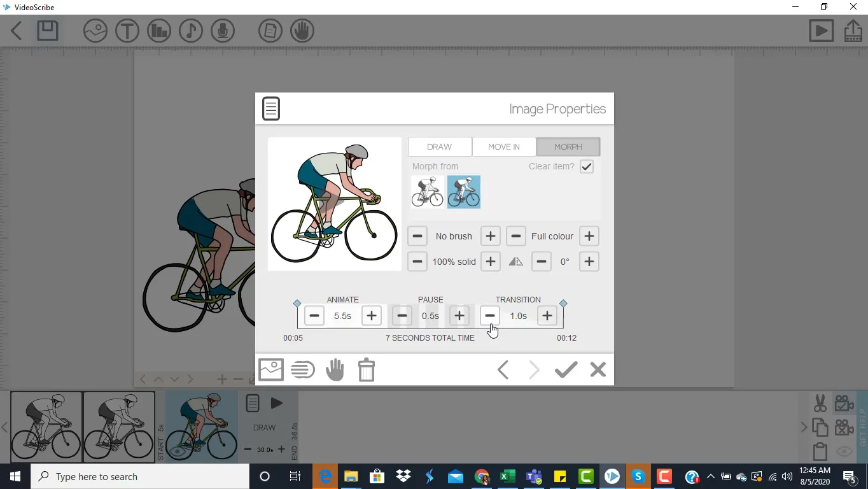
Task: Open Excel from the taskbar
Action: tap(507, 476)
